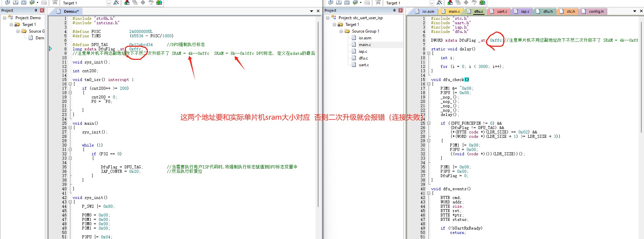The width and height of the screenshot is (644, 239).
Task: Fold main function at line 26 in Demo.c
Action: [70, 128]
